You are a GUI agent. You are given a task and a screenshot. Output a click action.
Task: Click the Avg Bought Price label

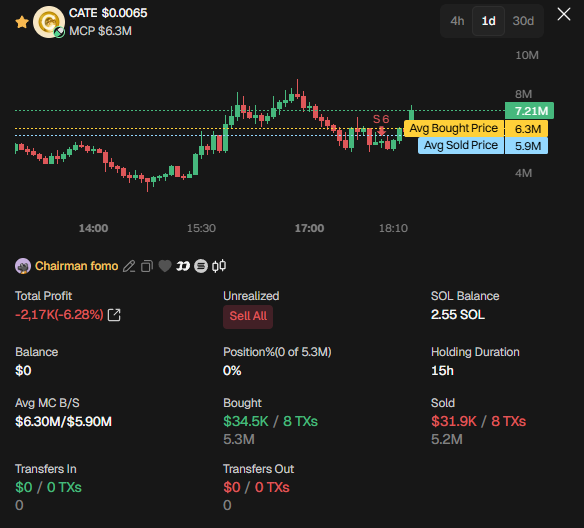coord(454,128)
